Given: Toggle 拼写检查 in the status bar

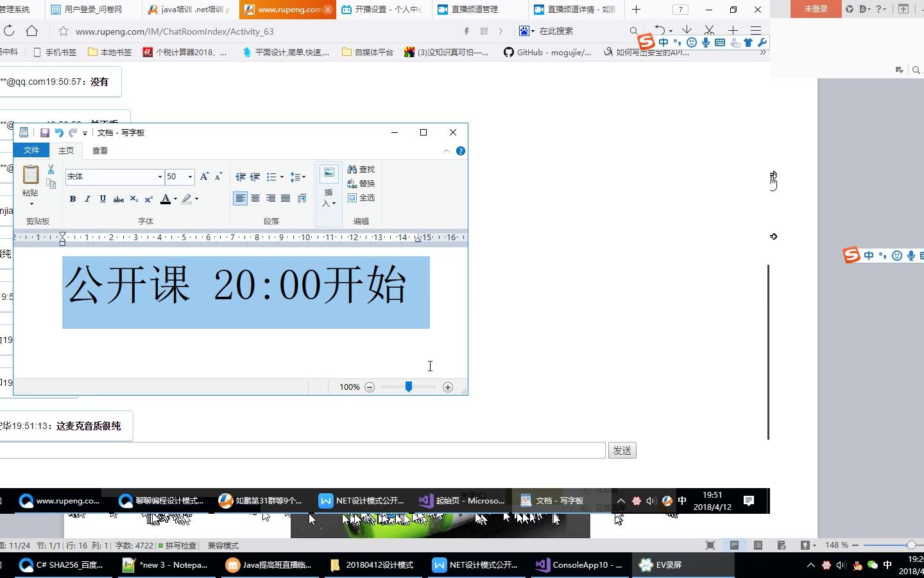Looking at the screenshot, I should click(179, 545).
